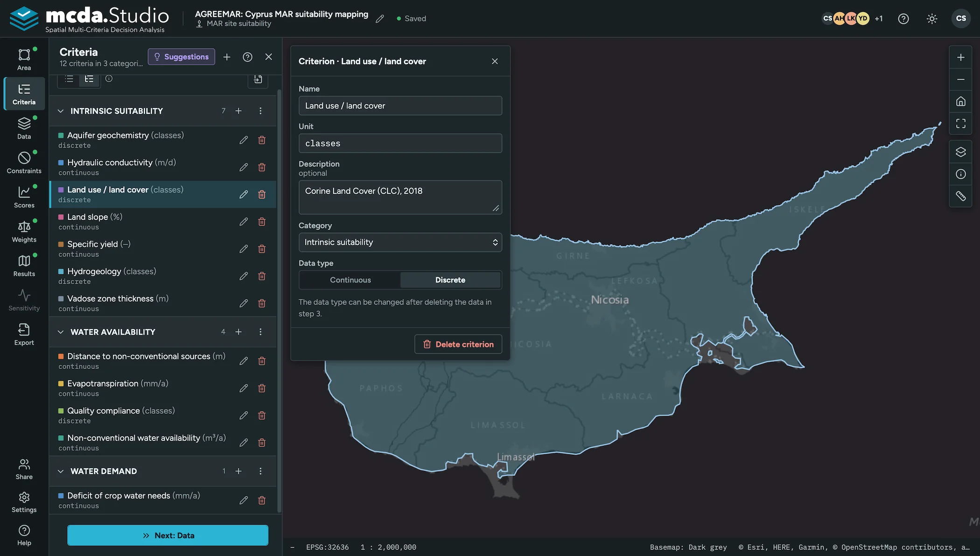Click the Name input field
Screen dimensions: 980x556
click(400, 106)
